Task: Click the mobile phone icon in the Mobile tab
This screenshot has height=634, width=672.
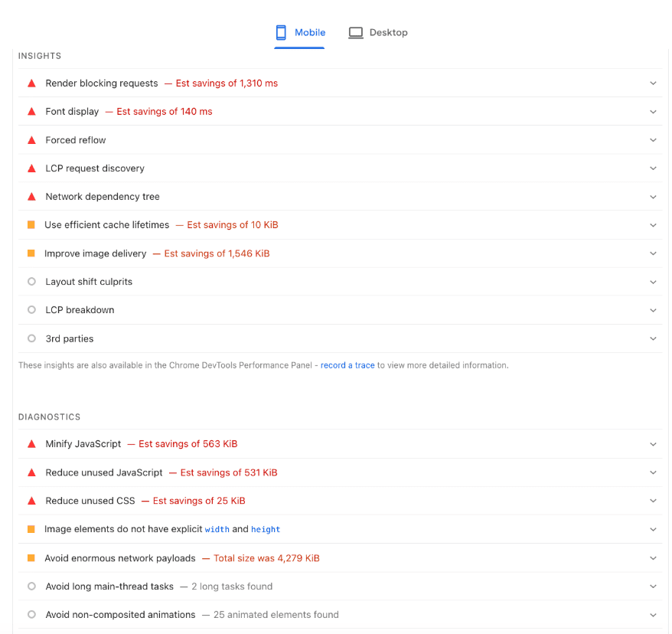Action: [x=281, y=32]
